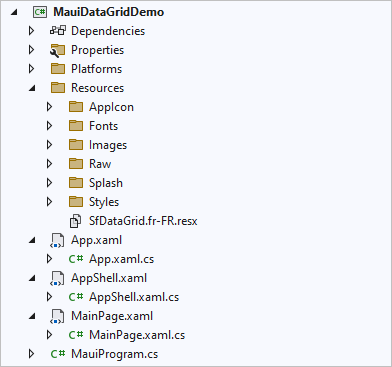Click the Platforms folder icon
The width and height of the screenshot is (392, 367).
pyautogui.click(x=58, y=69)
